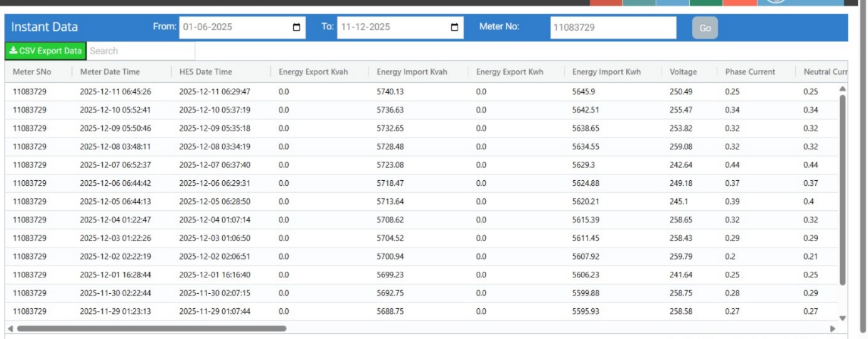Click Energy Import Kvah value 5704.52
The width and height of the screenshot is (868, 339).
[x=390, y=238]
